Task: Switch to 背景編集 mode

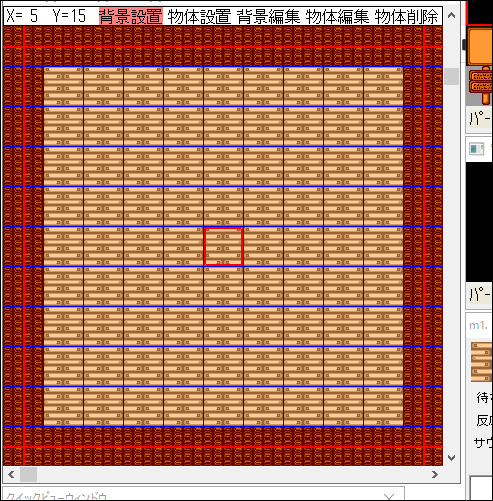Action: [268, 16]
